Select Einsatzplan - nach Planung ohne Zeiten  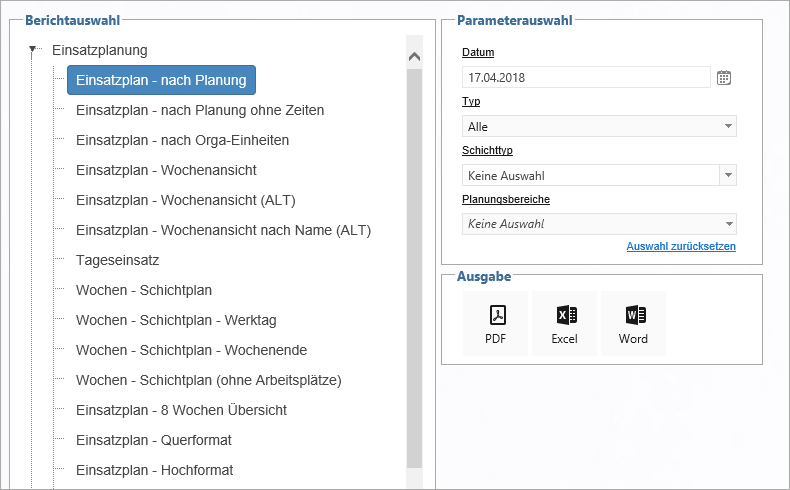pyautogui.click(x=200, y=110)
